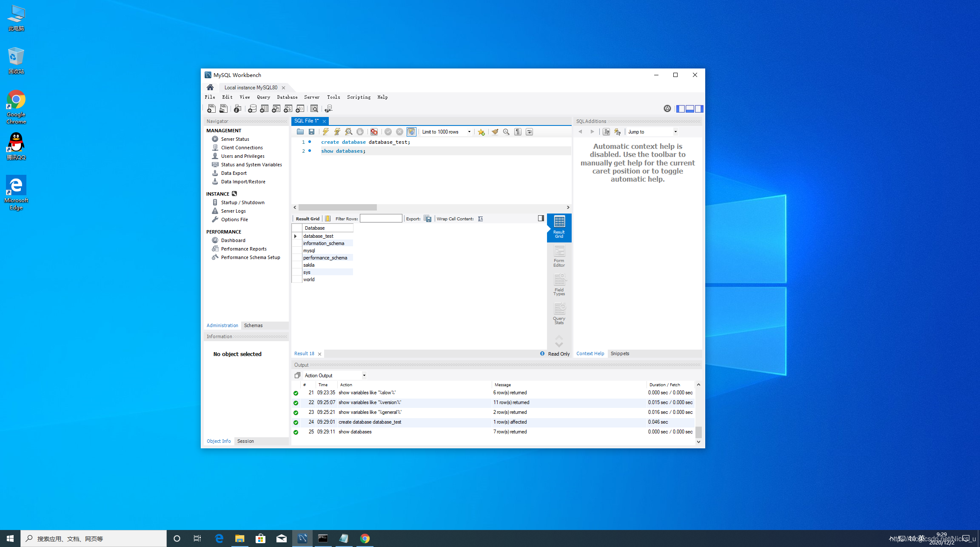Open Server Status in Navigator
Viewport: 980px width, 547px height.
pos(235,139)
